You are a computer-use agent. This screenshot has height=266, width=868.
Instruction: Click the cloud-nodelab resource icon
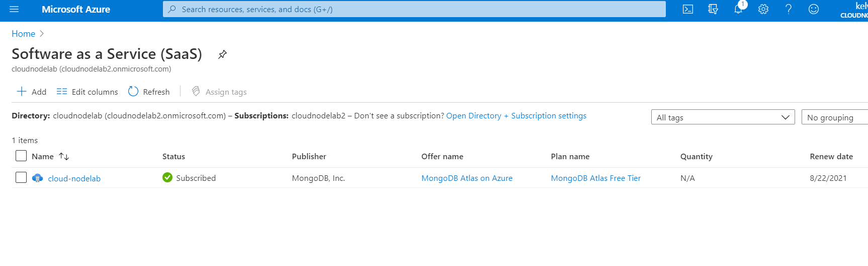point(37,178)
